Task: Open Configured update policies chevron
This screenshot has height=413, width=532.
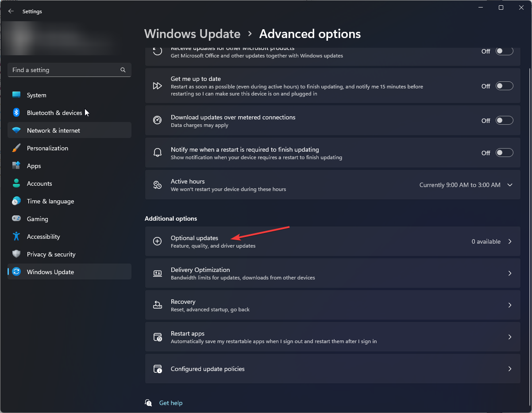Action: [510, 369]
